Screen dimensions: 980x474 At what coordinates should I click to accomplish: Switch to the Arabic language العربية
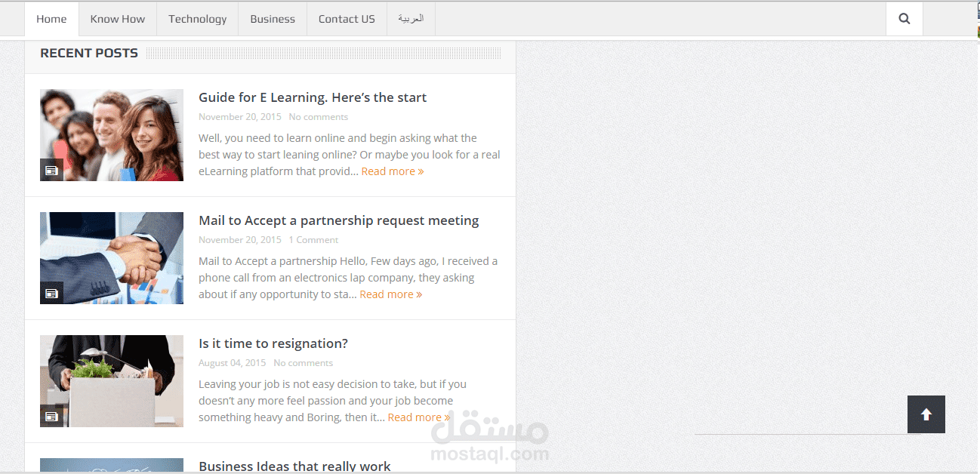411,19
